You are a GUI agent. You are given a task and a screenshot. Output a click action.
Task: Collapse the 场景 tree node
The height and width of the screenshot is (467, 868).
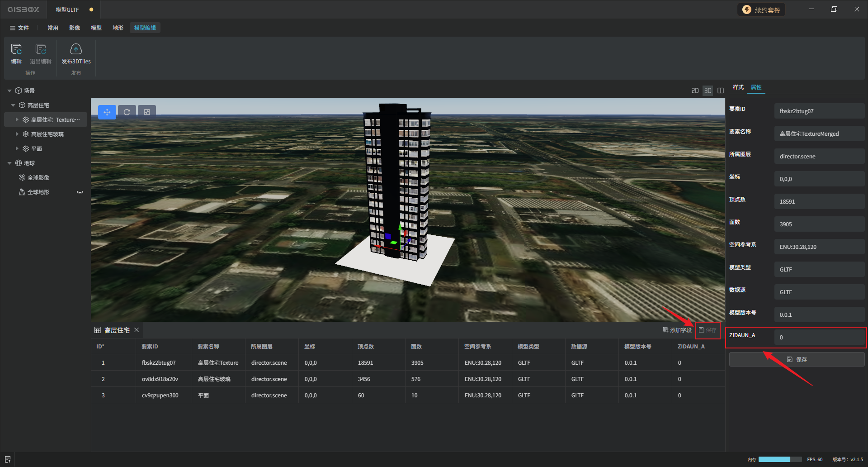(9, 91)
